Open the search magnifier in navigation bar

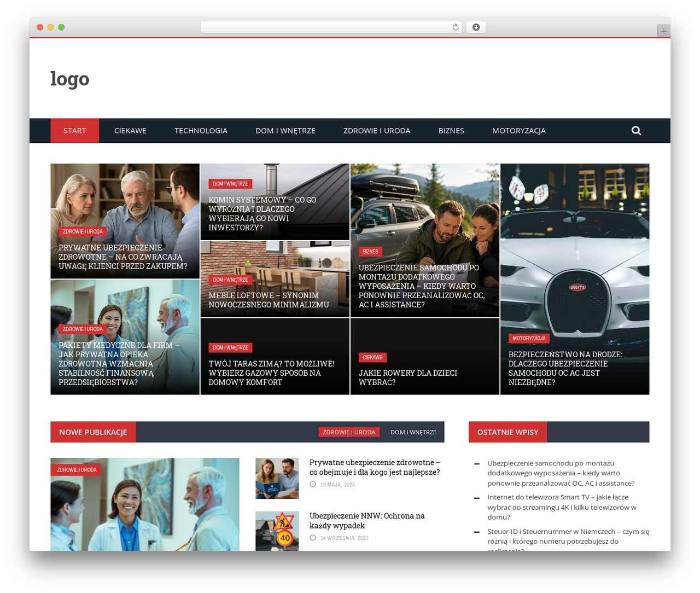636,131
